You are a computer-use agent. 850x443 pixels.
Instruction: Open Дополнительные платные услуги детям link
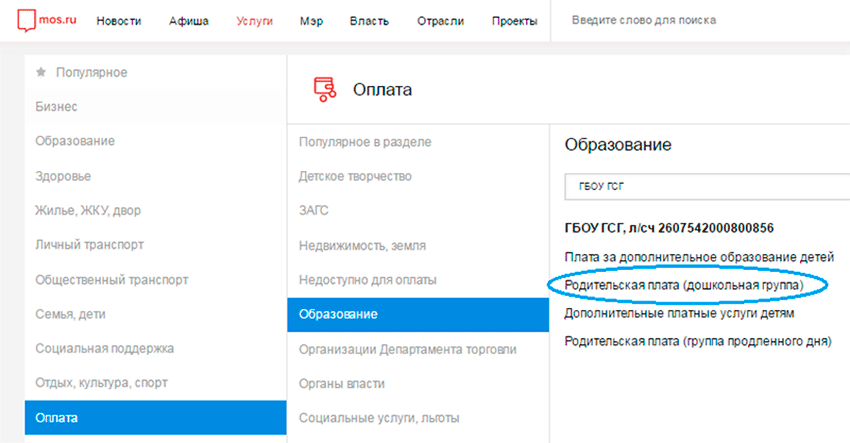[679, 313]
